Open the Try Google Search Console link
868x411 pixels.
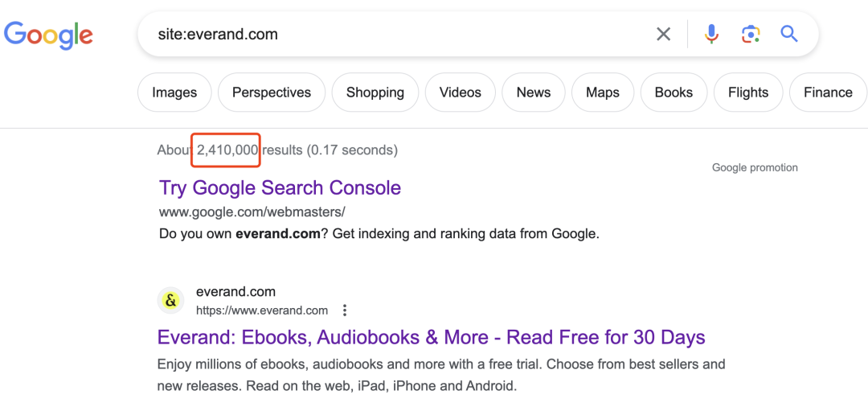[x=280, y=187]
